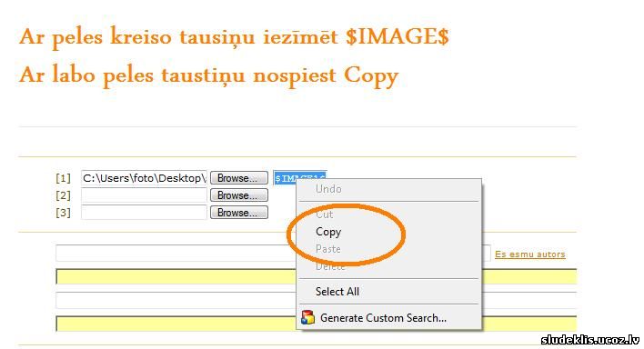Click the second yellow text field
Image resolution: width=644 pixels, height=349 pixels.
coord(317,324)
